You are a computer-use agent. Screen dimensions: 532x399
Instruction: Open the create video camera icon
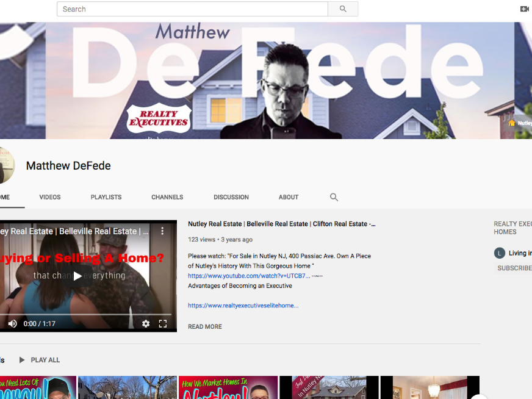pos(524,9)
